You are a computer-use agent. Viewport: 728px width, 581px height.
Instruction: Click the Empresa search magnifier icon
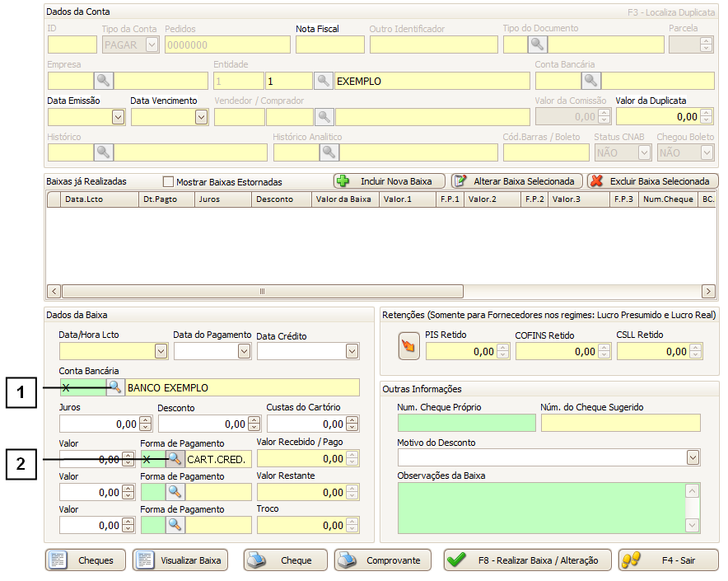coord(104,81)
